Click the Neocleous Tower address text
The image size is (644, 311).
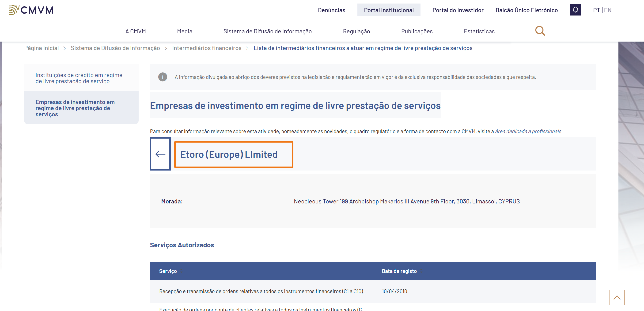(406, 201)
